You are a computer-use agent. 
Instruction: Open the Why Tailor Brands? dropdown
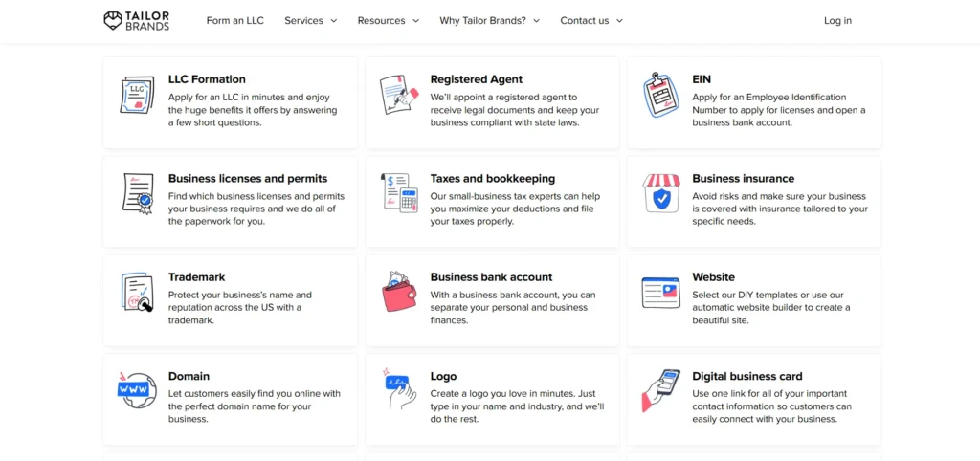[x=489, y=20]
